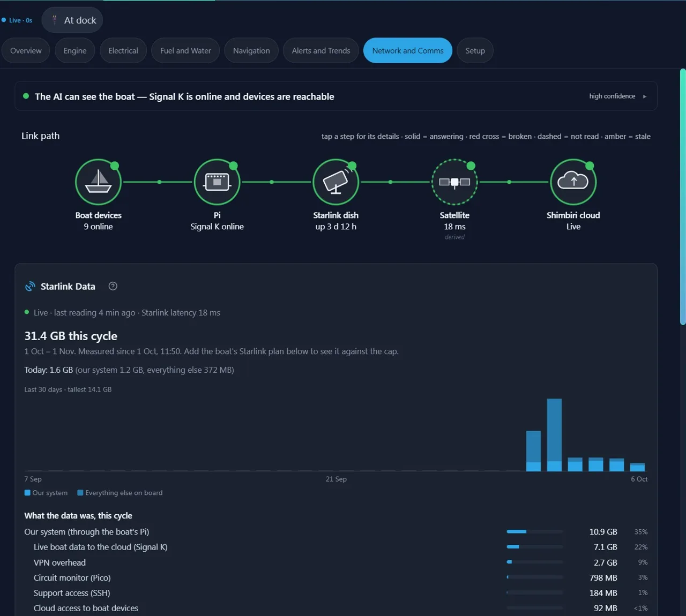Click the '798 MB' usage value
The image size is (686, 616).
[603, 577]
